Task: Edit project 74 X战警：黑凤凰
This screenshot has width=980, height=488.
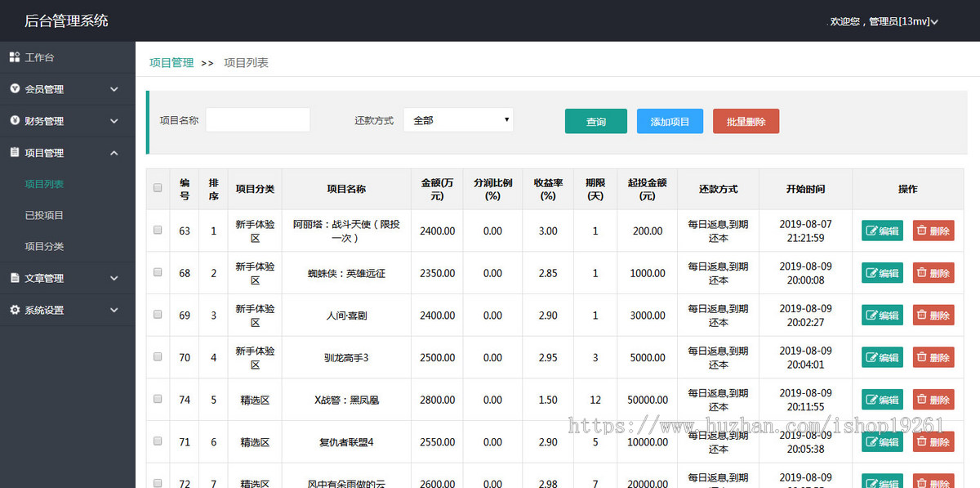Action: pos(882,400)
